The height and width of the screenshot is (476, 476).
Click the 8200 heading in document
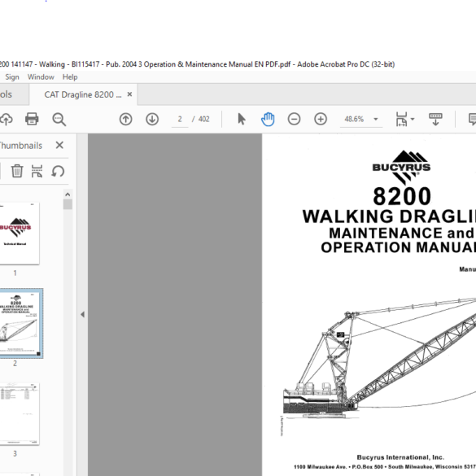402,196
